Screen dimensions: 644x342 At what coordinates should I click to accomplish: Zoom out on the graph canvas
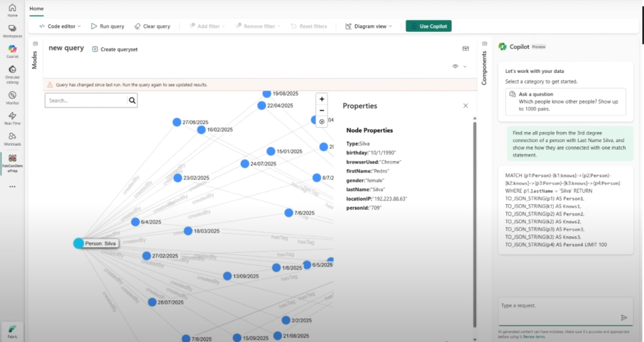coord(321,111)
